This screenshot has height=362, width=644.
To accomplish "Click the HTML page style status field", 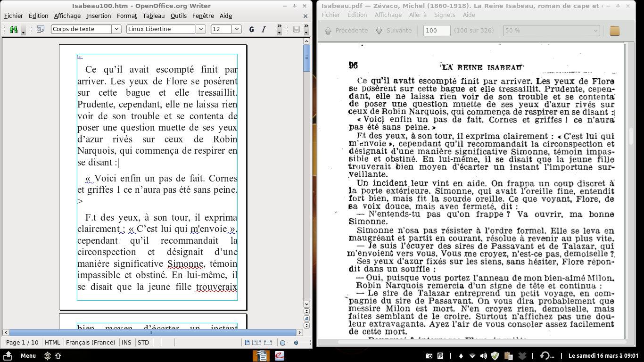I will (53, 343).
